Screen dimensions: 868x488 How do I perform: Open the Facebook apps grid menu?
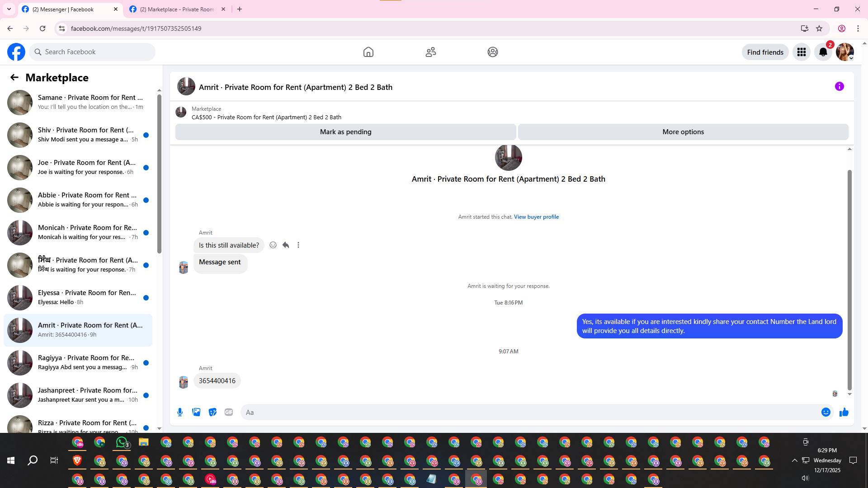801,52
